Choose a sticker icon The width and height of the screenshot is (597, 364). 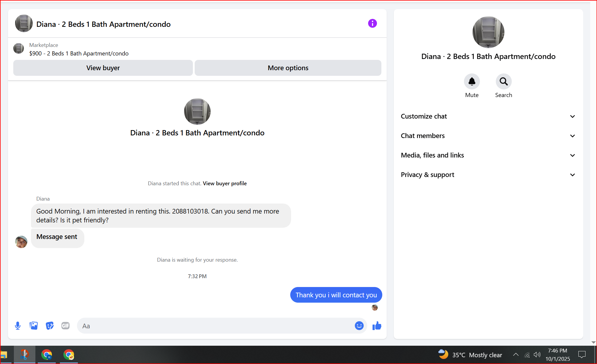point(50,326)
